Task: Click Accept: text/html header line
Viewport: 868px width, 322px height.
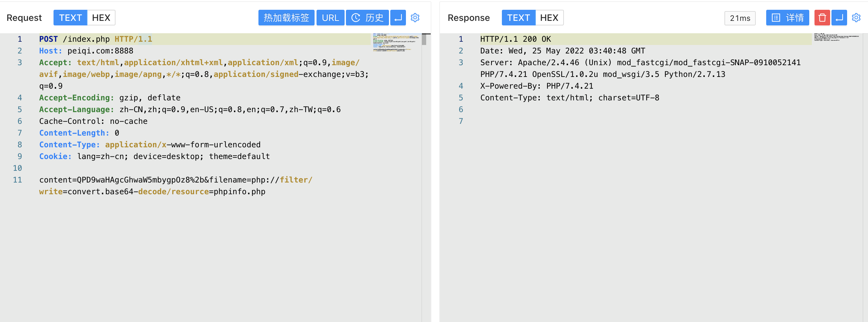Action: [199, 63]
